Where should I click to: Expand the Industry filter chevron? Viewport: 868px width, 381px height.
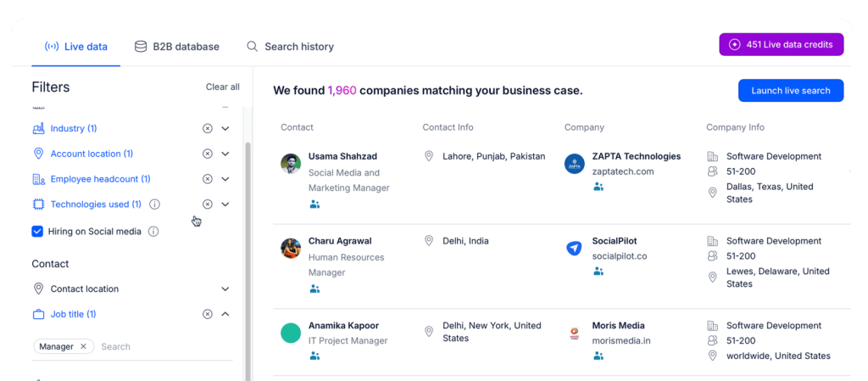[225, 128]
